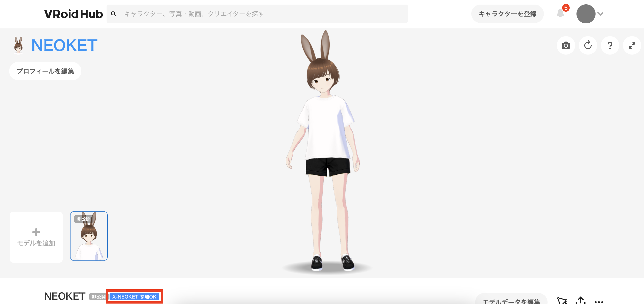Select the 非公開 bunny model thumbnail

[x=89, y=236]
